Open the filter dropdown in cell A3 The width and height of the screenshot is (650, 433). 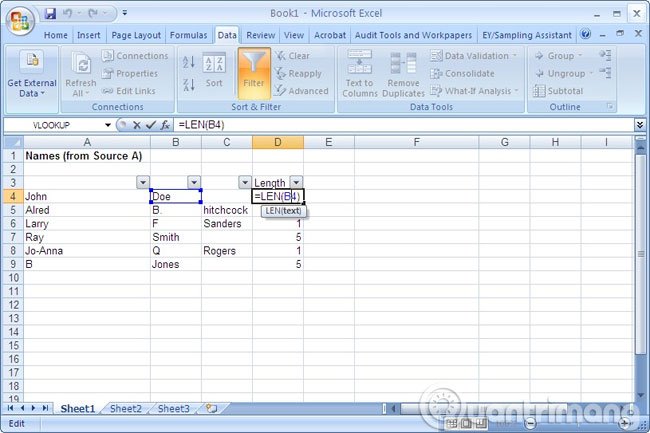pos(143,182)
